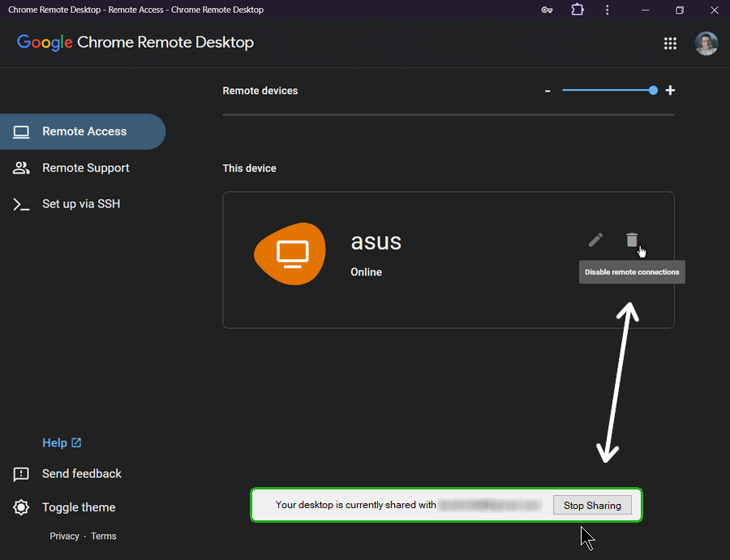Open the extensions puzzle icon
The height and width of the screenshot is (560, 730).
(x=578, y=10)
